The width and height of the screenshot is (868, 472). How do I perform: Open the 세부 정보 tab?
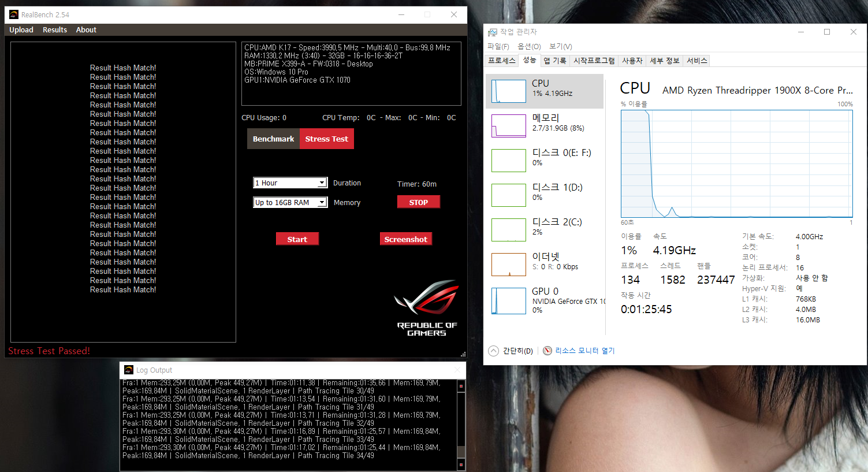point(665,61)
